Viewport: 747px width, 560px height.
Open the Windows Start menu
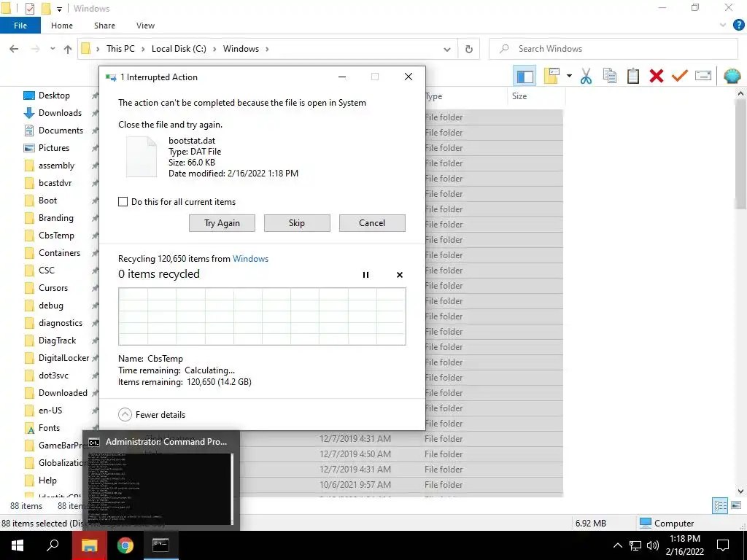18,545
